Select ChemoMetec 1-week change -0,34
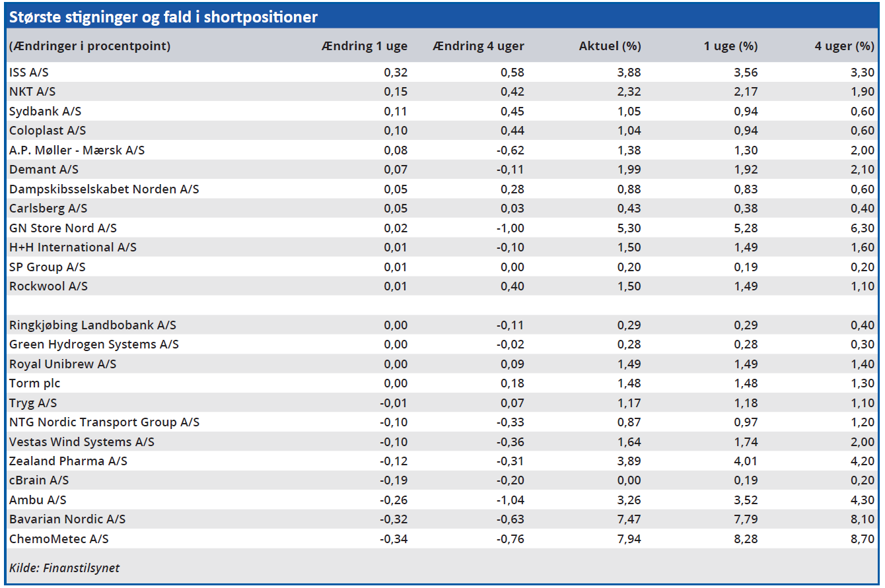Image resolution: width=885 pixels, height=588 pixels. coord(394,539)
